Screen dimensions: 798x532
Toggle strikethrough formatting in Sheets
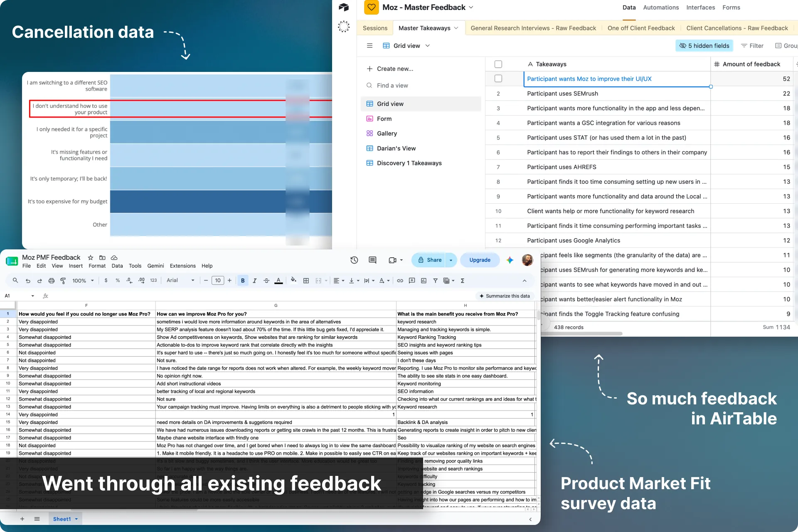point(266,281)
